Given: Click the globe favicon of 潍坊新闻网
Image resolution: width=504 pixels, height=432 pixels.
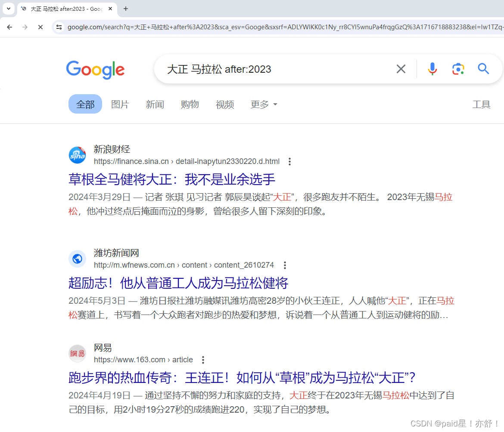Looking at the screenshot, I should click(x=78, y=259).
